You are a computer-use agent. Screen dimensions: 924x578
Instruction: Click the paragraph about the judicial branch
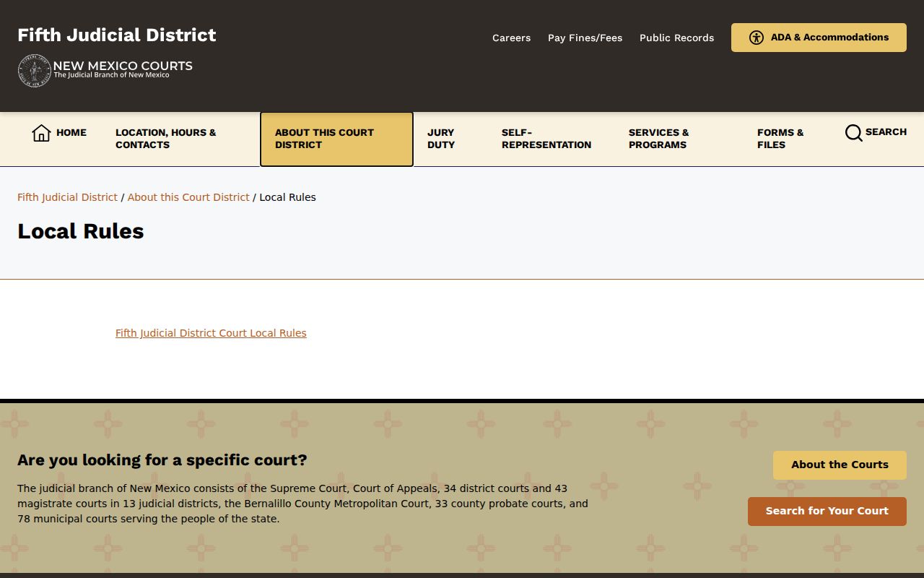pyautogui.click(x=303, y=504)
